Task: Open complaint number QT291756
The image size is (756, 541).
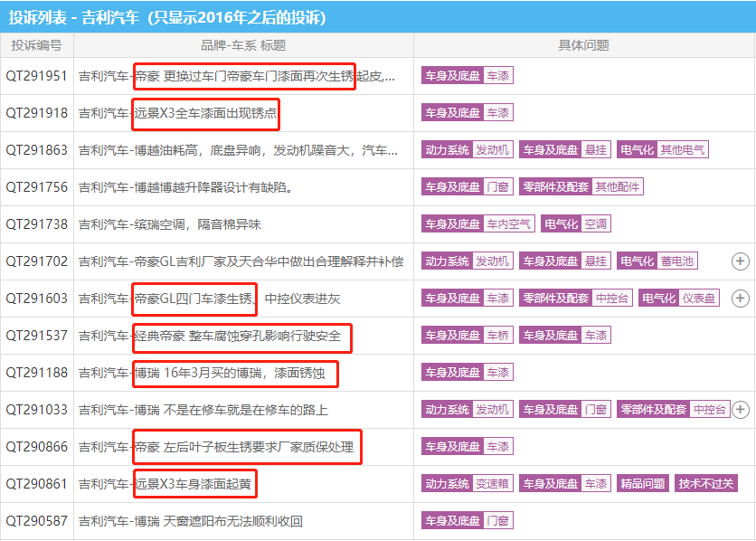Action: click(37, 187)
